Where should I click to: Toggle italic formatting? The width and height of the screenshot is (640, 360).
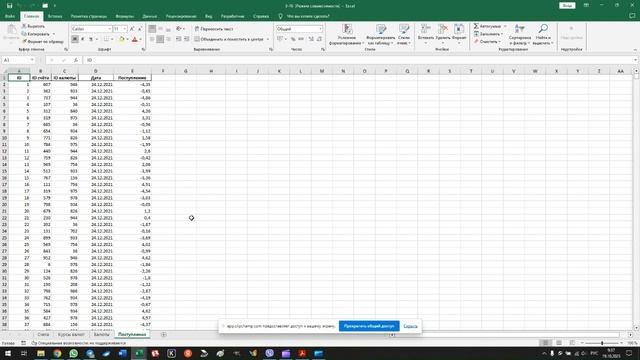pyautogui.click(x=82, y=39)
